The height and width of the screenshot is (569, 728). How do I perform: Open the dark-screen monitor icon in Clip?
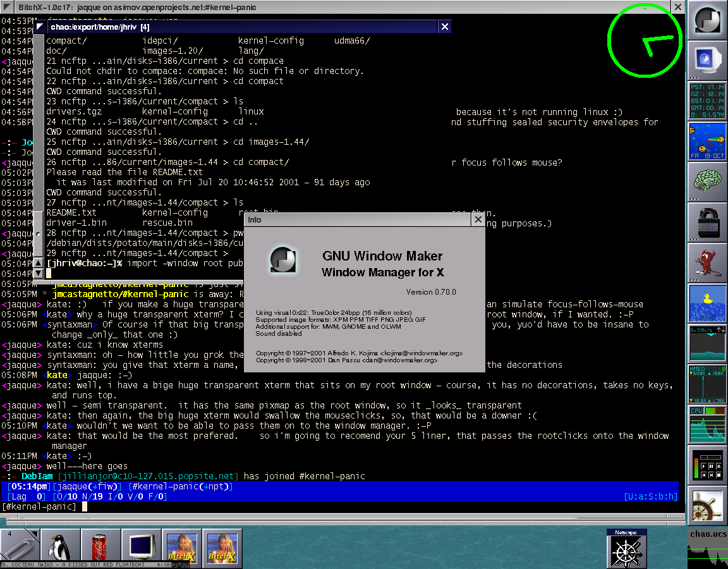141,546
